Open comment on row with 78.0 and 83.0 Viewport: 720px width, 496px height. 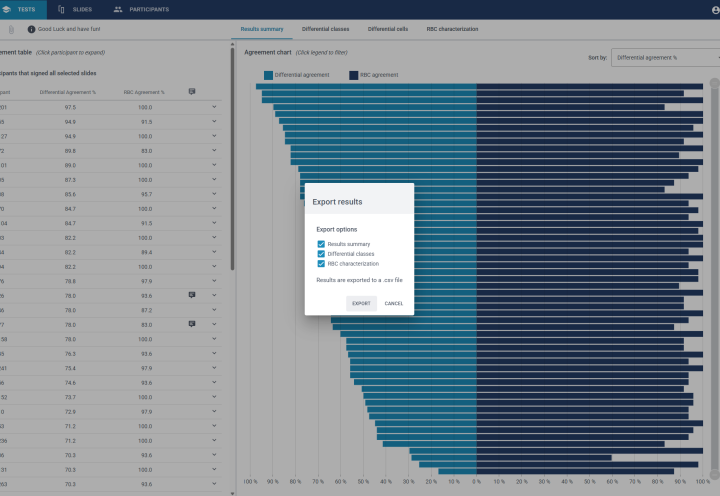(192, 324)
